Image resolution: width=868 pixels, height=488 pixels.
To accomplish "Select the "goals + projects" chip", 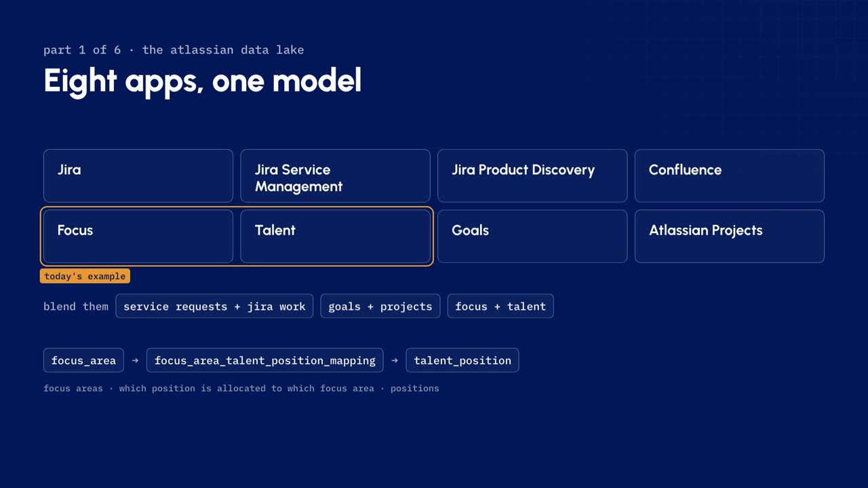I will coord(380,306).
